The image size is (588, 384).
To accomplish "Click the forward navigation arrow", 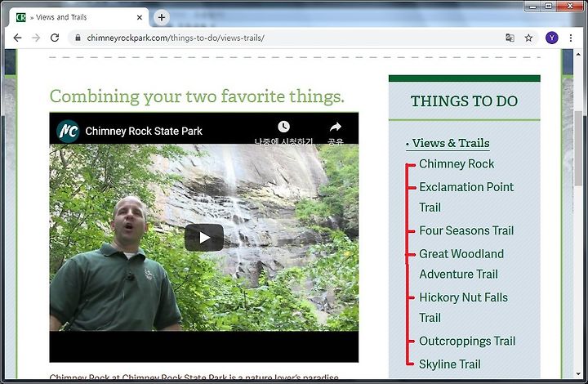I will point(36,38).
